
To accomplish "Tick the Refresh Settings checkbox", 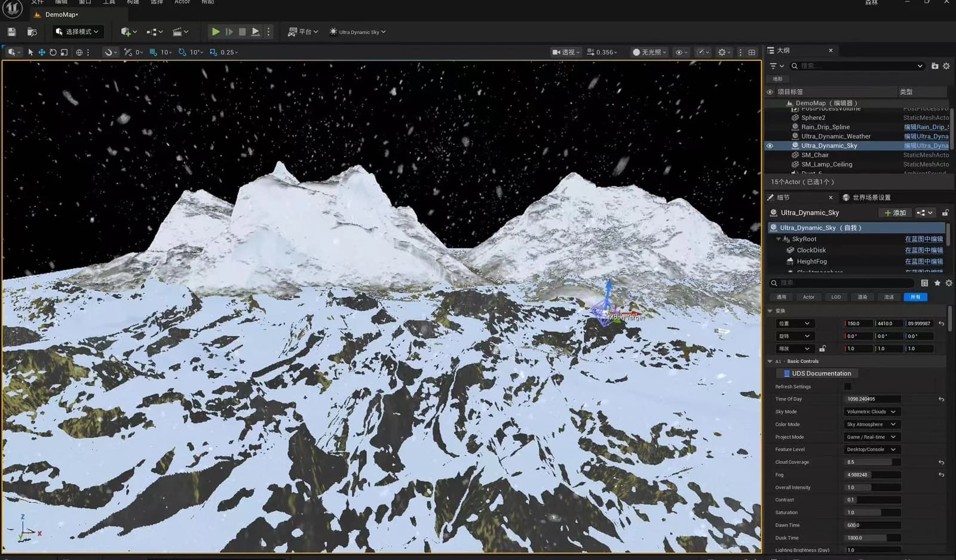I will 847,387.
